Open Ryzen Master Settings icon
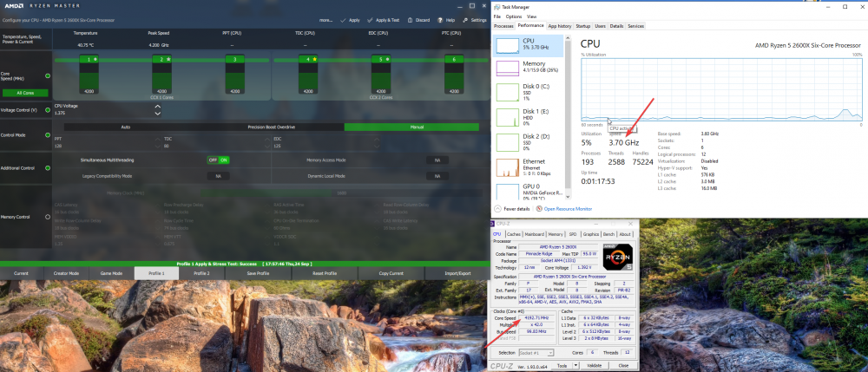 [466, 20]
